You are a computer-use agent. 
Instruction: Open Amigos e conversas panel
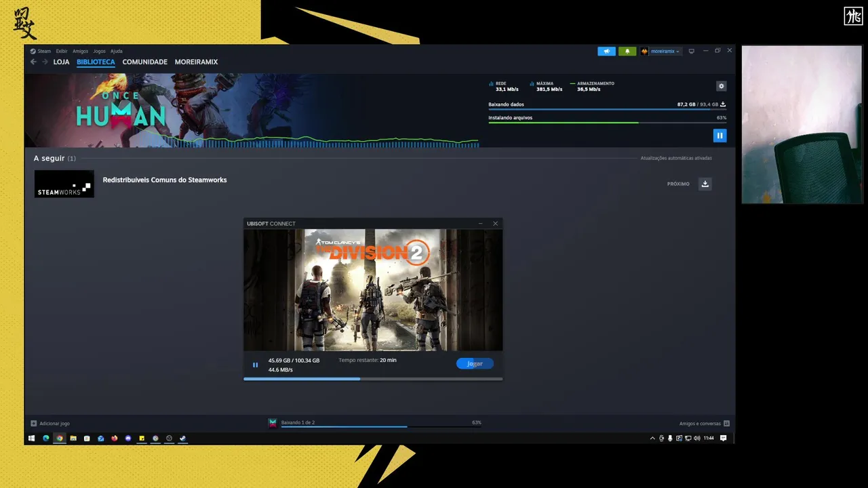(x=705, y=423)
